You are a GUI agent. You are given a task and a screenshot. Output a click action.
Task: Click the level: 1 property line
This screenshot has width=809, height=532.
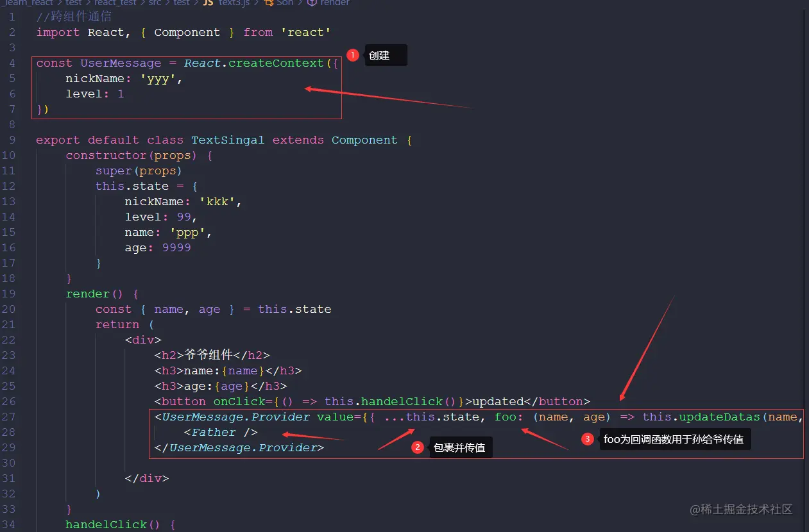pyautogui.click(x=95, y=94)
